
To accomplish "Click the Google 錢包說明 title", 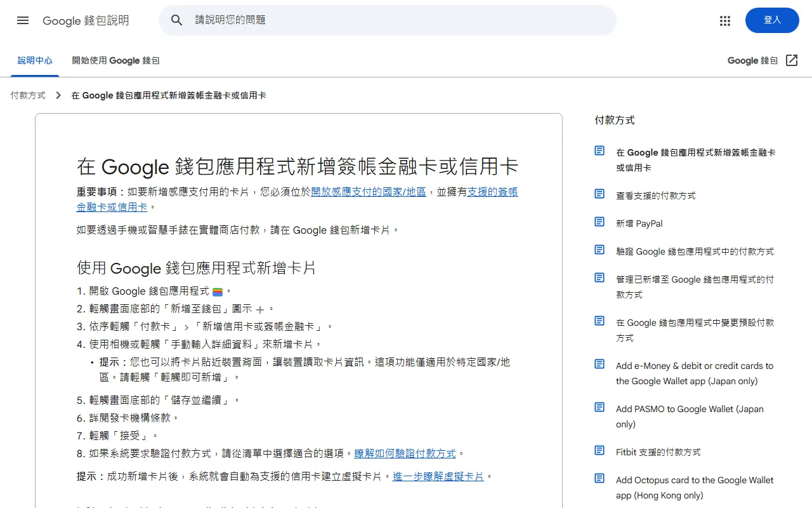I will [x=86, y=20].
